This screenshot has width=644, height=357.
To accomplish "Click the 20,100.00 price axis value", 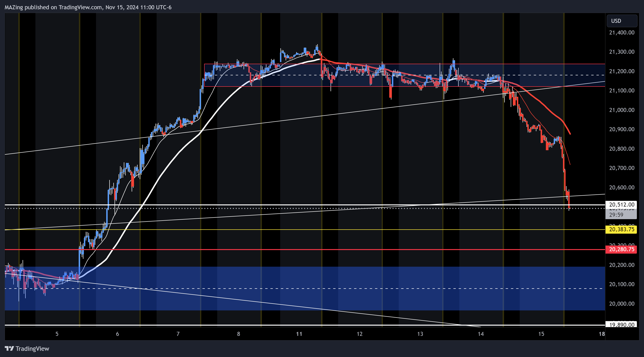I will point(621,284).
